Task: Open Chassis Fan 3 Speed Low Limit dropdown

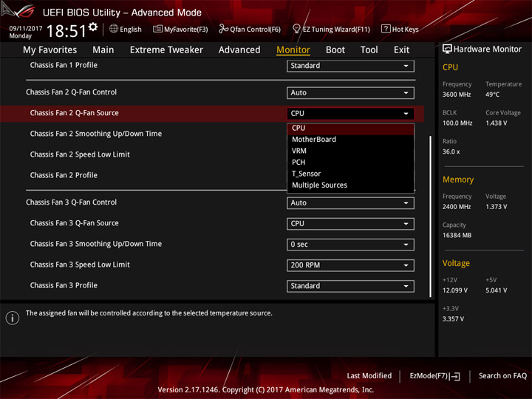Action: tap(350, 265)
